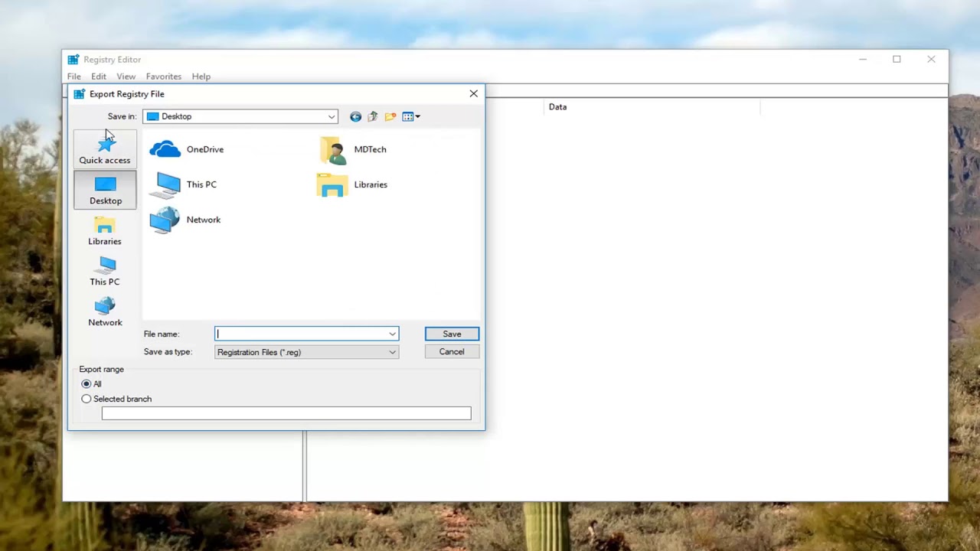
Task: Choose the Selected branch export option
Action: (86, 399)
